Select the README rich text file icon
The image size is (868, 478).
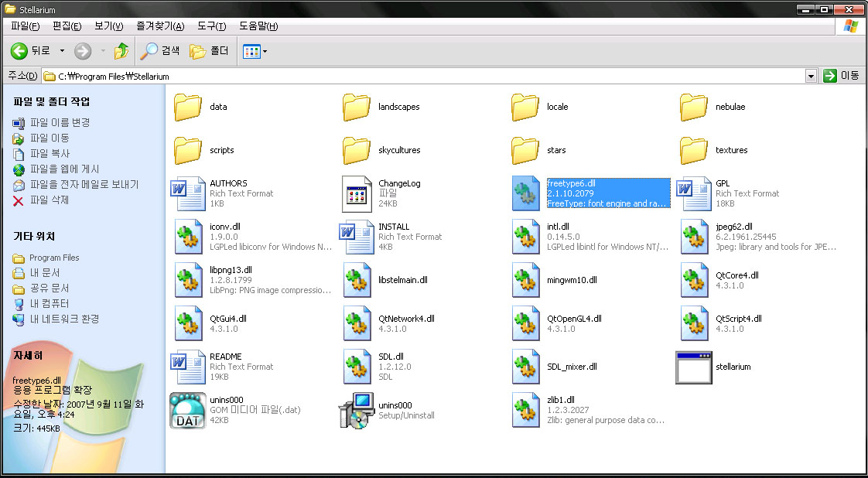pyautogui.click(x=188, y=367)
